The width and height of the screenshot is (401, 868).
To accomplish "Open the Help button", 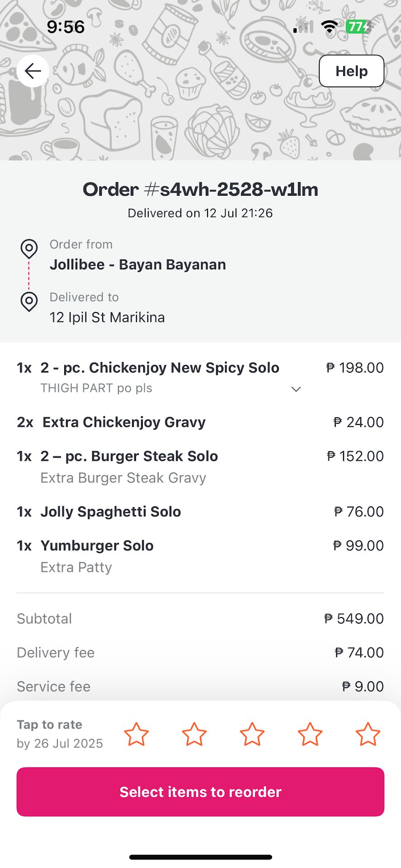I will 351,71.
